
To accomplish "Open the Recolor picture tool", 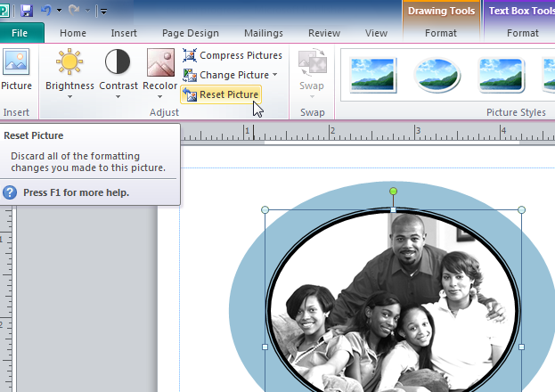I will pyautogui.click(x=160, y=62).
